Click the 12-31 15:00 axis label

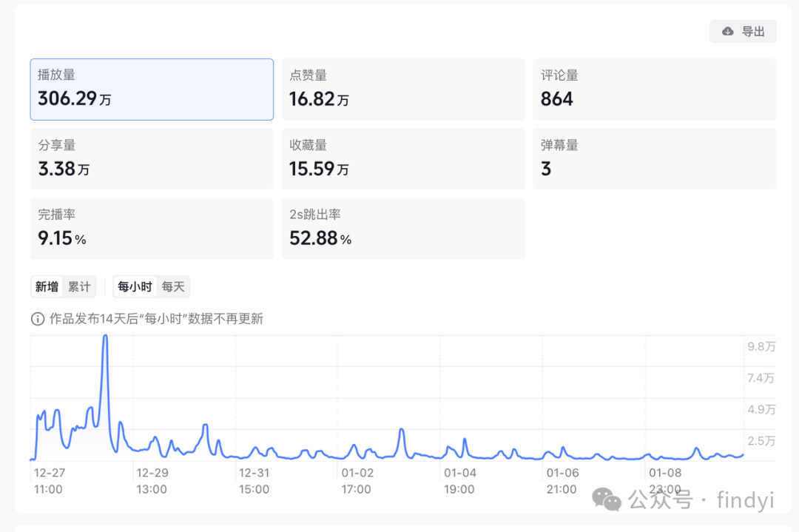pyautogui.click(x=254, y=481)
